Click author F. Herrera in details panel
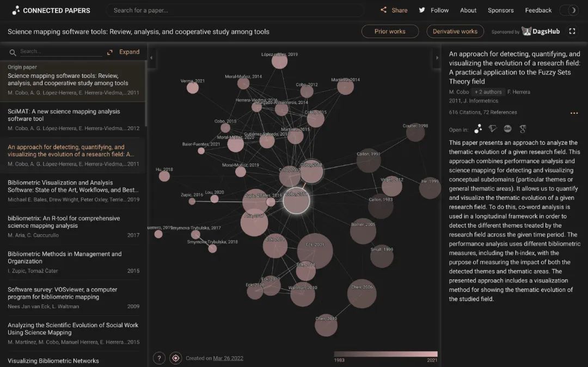This screenshot has height=367, width=588. coord(519,92)
